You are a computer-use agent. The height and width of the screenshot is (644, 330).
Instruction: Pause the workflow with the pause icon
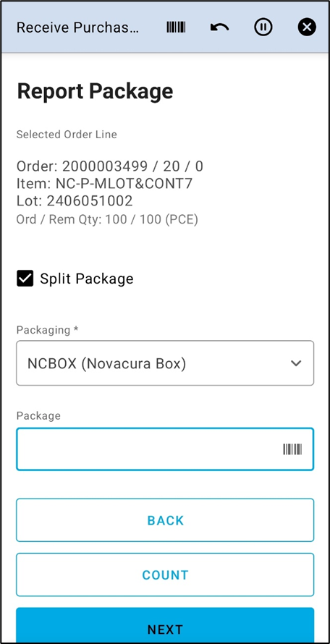(263, 27)
